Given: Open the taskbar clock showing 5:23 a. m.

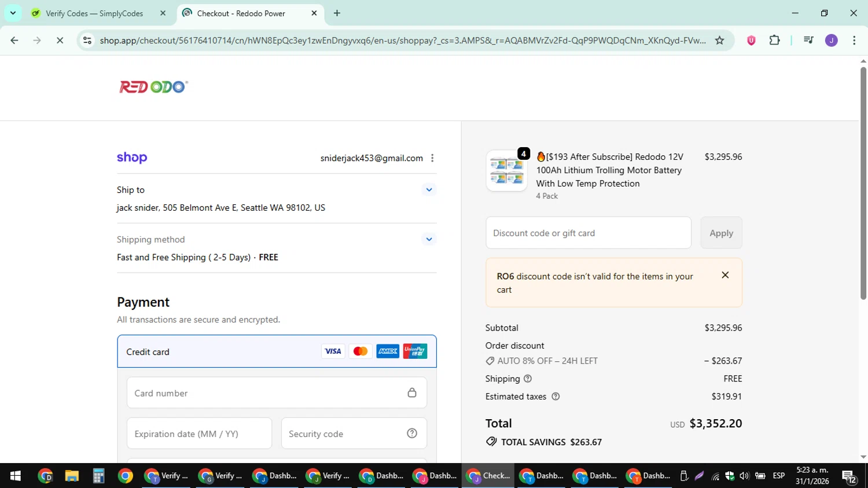Looking at the screenshot, I should point(812,476).
